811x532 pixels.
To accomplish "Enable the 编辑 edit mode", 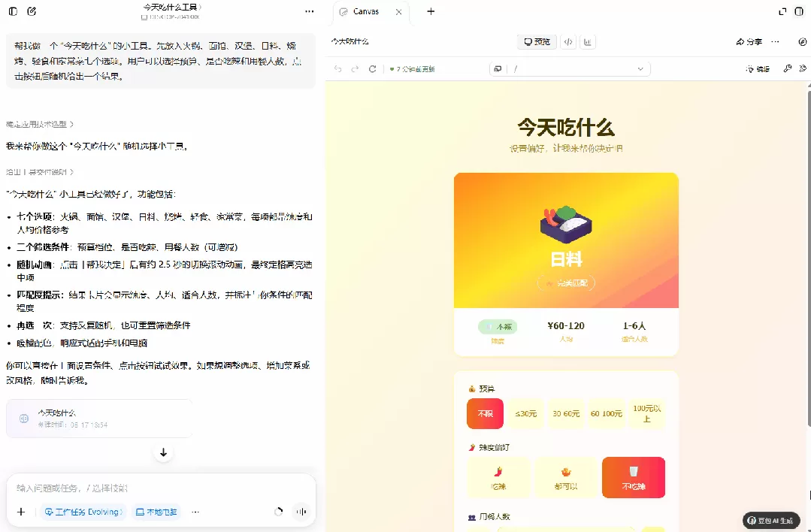I will click(x=758, y=69).
